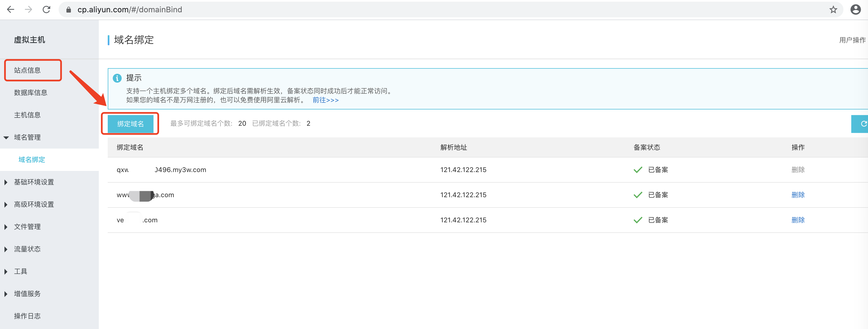The image size is (868, 329).
Task: Collapse the 域名管理 menu section
Action: point(27,137)
